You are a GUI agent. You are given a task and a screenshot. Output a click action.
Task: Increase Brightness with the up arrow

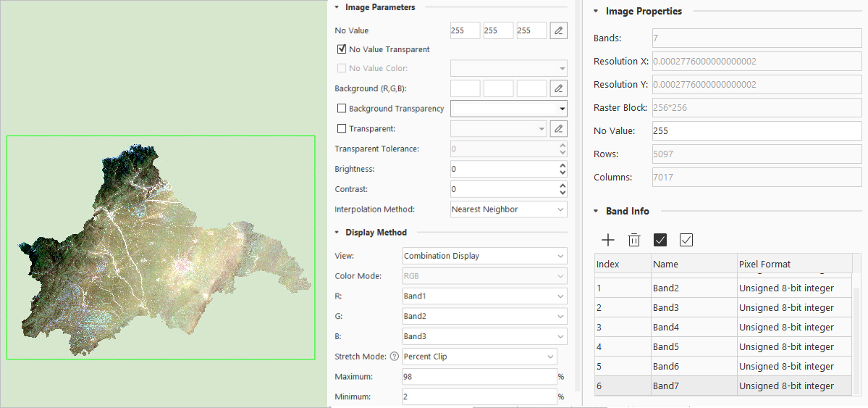pyautogui.click(x=562, y=165)
